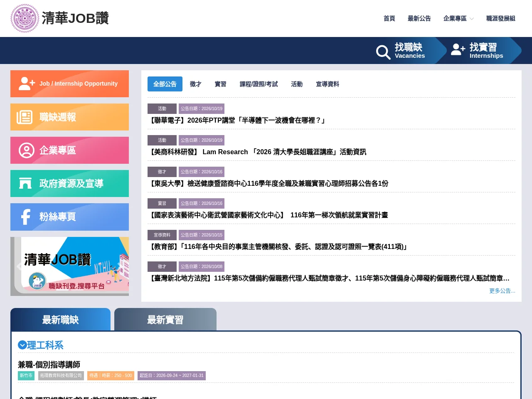Select the 最新職缺 tab

tap(61, 320)
